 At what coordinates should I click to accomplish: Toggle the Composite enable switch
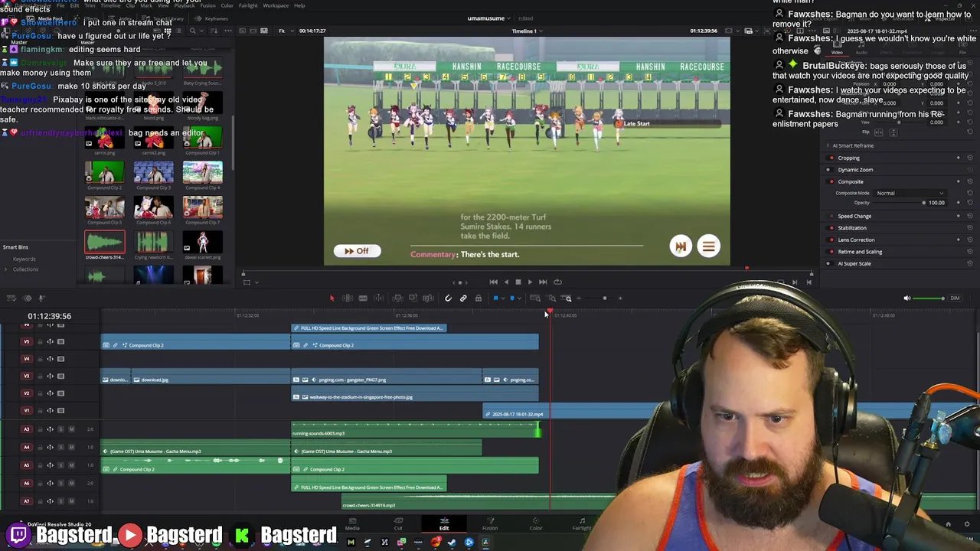[831, 182]
